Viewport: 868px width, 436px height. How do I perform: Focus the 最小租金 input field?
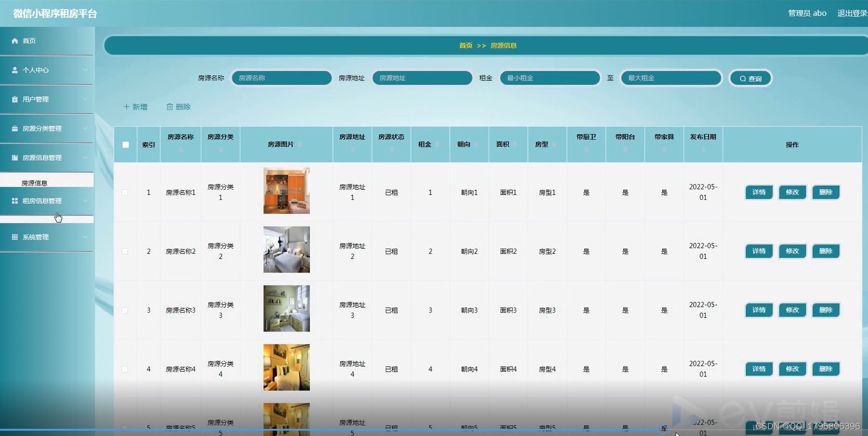pos(550,78)
